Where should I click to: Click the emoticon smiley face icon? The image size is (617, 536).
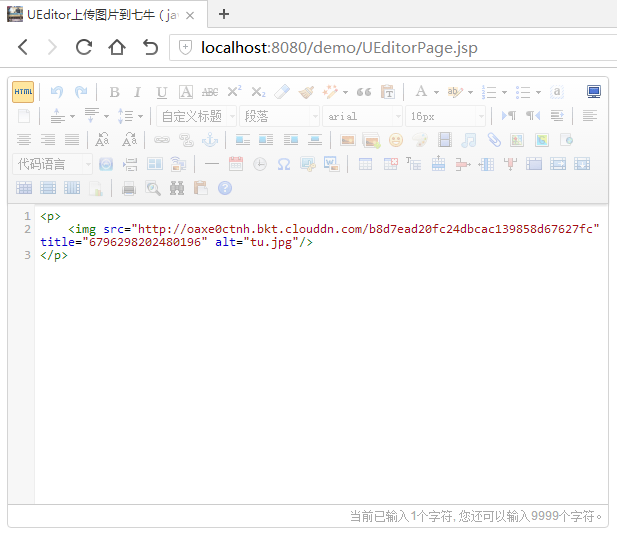396,140
